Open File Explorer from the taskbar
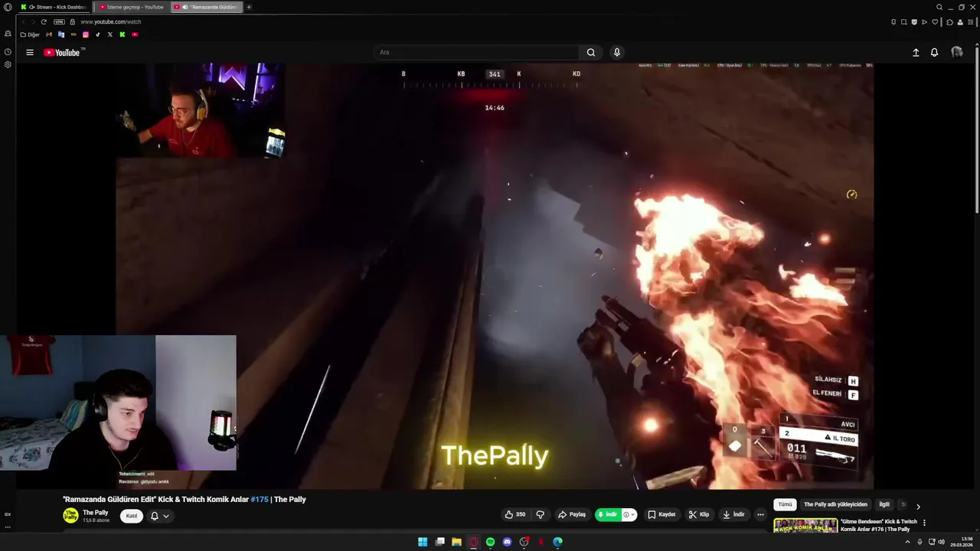 click(x=456, y=542)
